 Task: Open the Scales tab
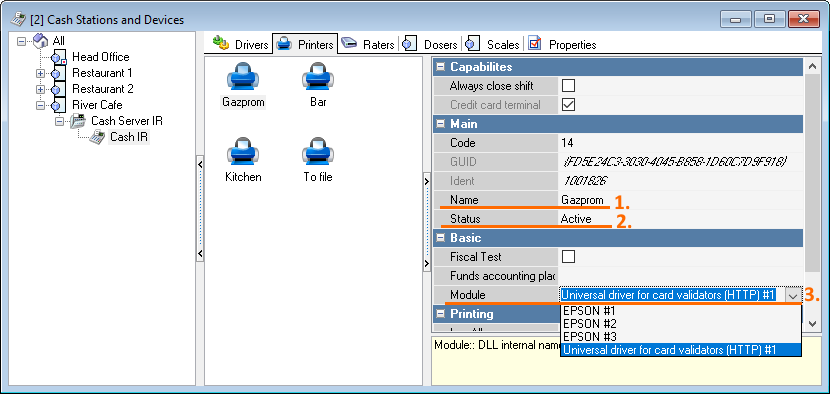tap(493, 44)
